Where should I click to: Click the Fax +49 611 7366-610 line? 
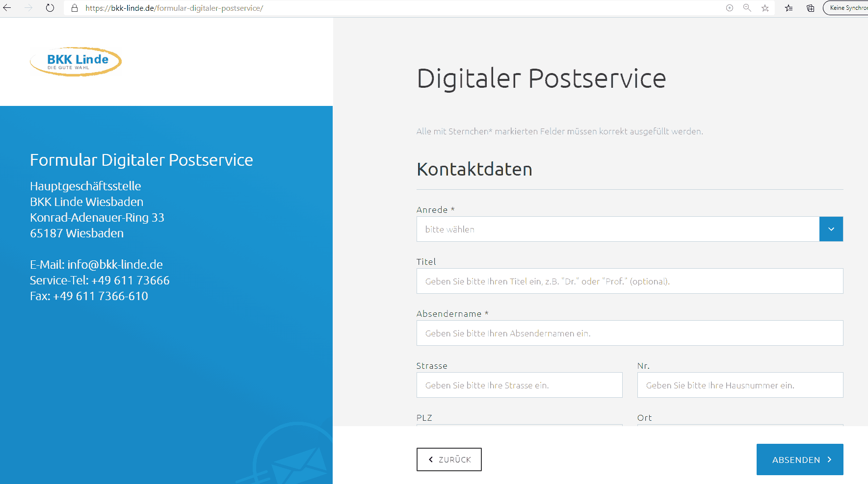[89, 296]
